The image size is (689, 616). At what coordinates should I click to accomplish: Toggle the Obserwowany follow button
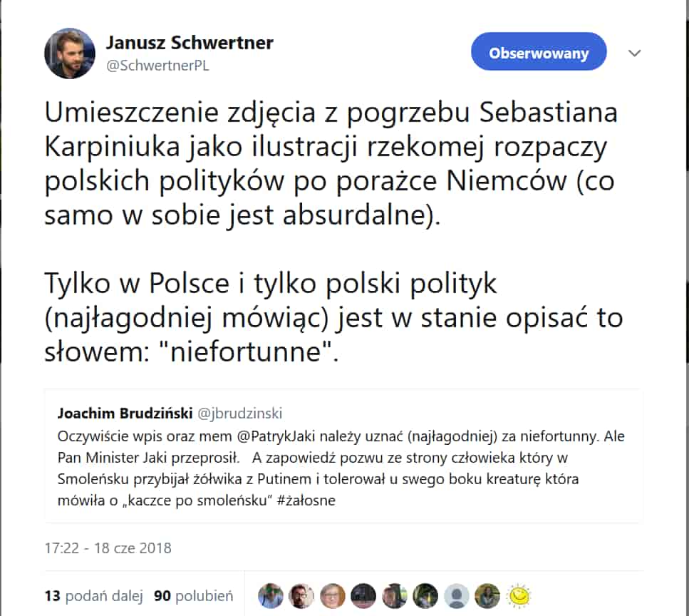[539, 51]
